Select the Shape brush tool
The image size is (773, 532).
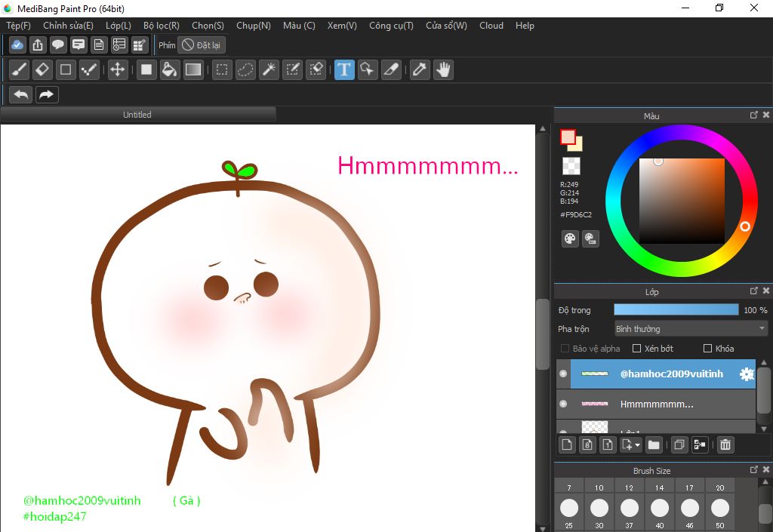pyautogui.click(x=66, y=69)
